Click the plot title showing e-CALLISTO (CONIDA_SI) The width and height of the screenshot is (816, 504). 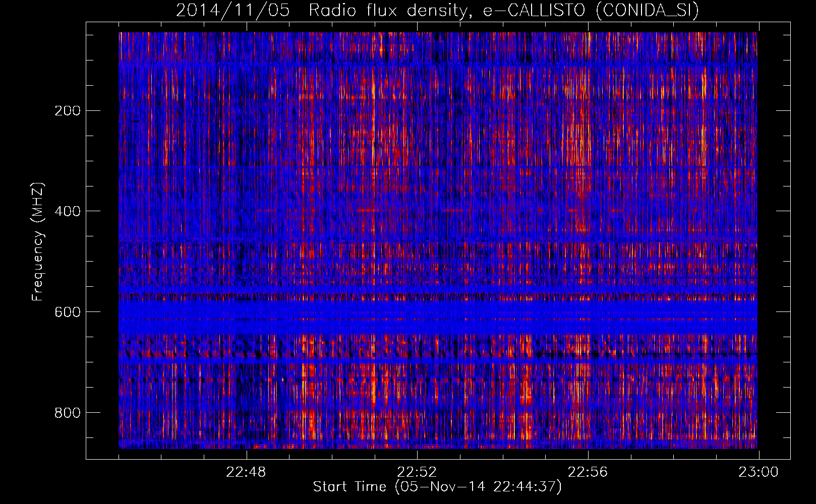click(437, 11)
